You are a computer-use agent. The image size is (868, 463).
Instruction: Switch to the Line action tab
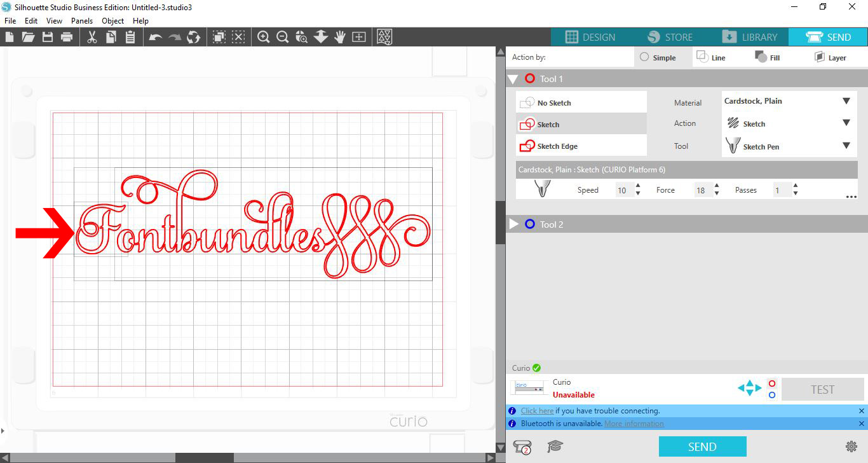pos(711,57)
